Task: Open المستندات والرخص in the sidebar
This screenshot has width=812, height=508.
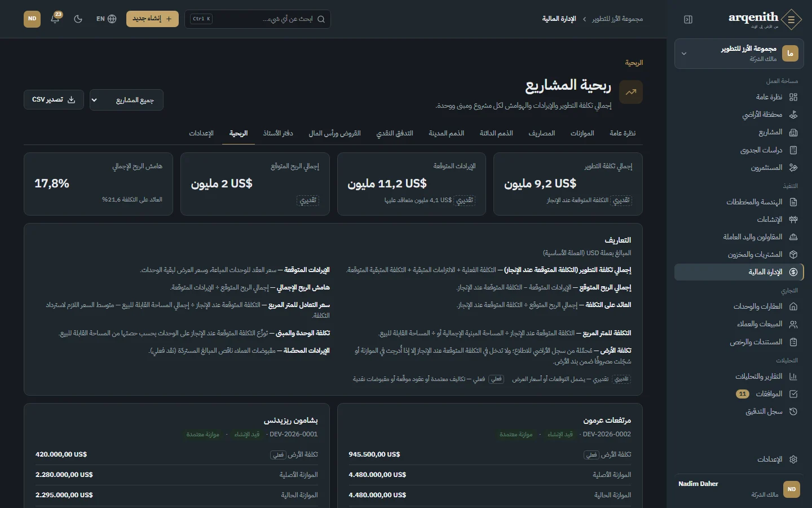Action: [x=739, y=342]
